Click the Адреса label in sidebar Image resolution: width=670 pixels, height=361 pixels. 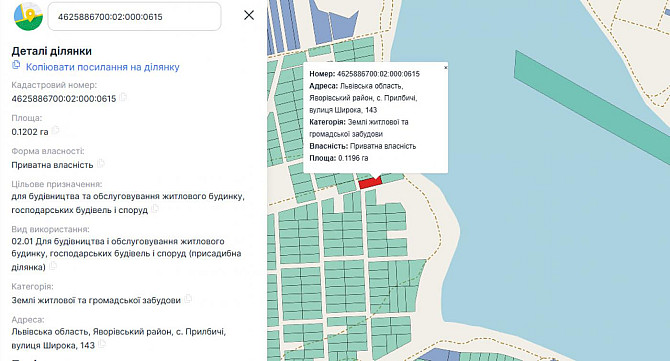[28, 320]
